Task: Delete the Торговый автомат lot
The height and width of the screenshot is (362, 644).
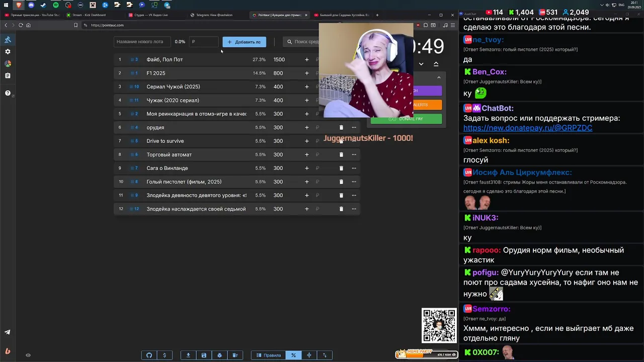Action: 341,154
